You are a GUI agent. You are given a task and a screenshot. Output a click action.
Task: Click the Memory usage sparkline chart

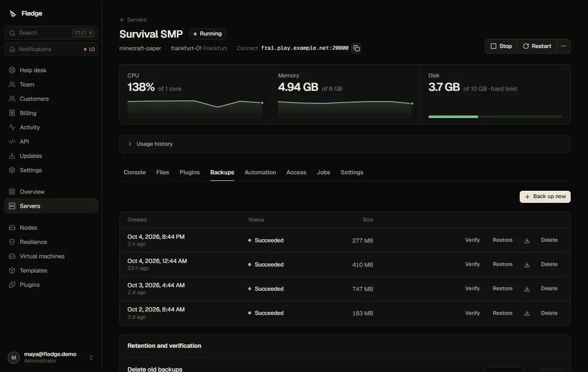point(345,109)
